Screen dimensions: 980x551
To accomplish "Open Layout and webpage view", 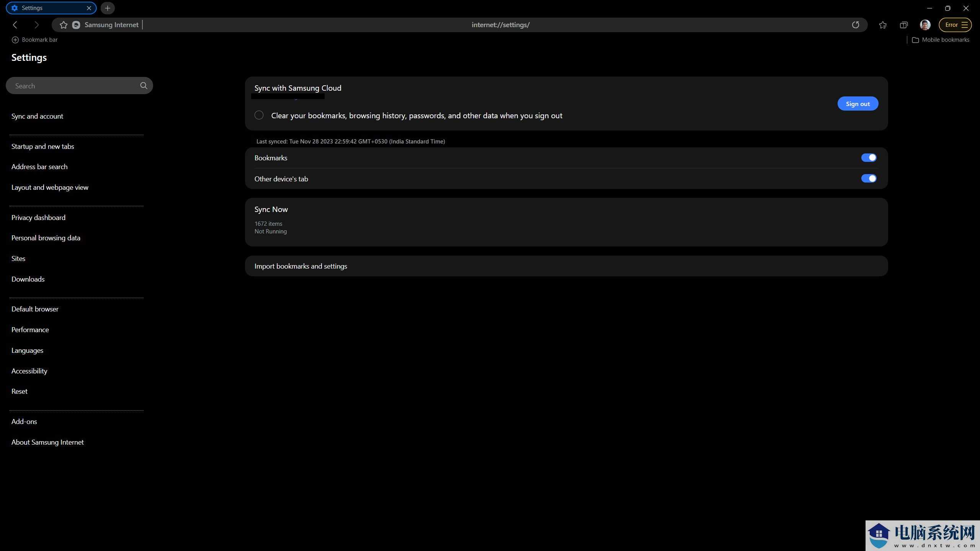I will [50, 187].
